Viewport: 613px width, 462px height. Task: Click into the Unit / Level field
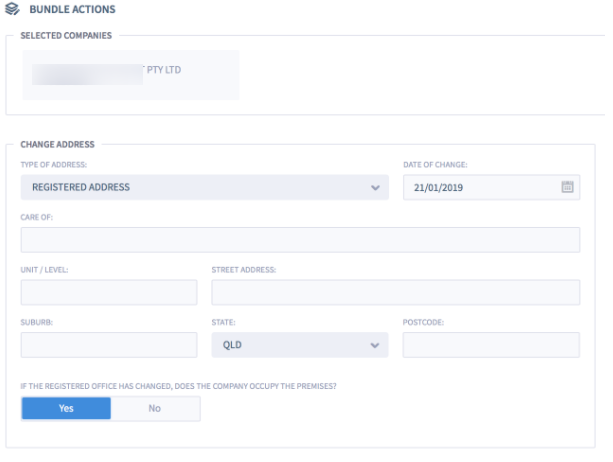click(109, 292)
